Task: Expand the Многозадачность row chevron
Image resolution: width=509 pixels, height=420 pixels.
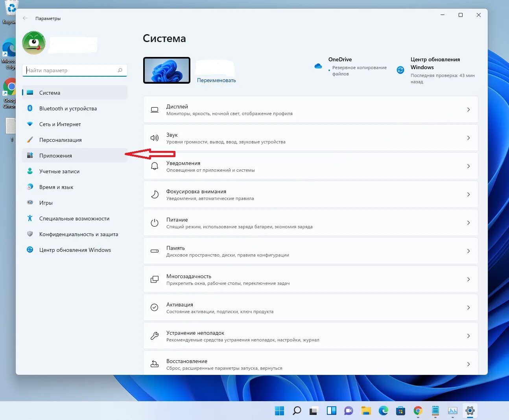Action: (468, 279)
